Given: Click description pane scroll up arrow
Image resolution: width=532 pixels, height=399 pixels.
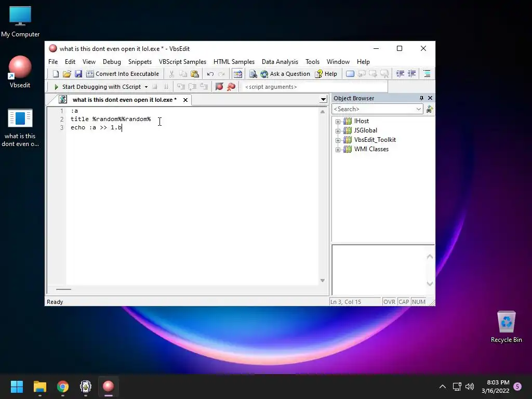Looking at the screenshot, I should [430, 257].
